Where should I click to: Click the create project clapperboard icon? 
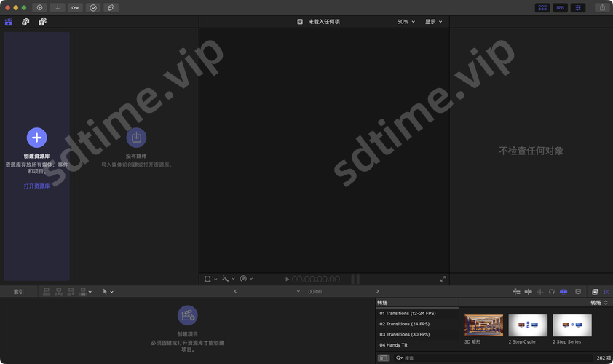pyautogui.click(x=187, y=315)
